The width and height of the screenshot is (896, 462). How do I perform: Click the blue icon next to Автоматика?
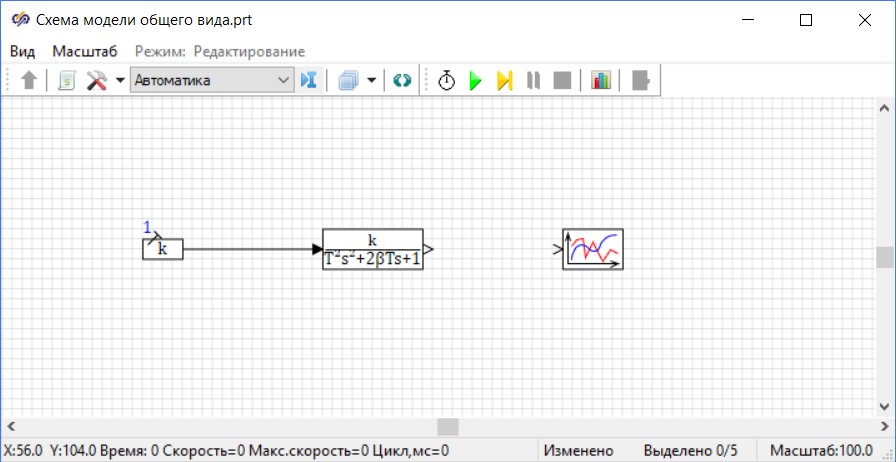pos(309,81)
